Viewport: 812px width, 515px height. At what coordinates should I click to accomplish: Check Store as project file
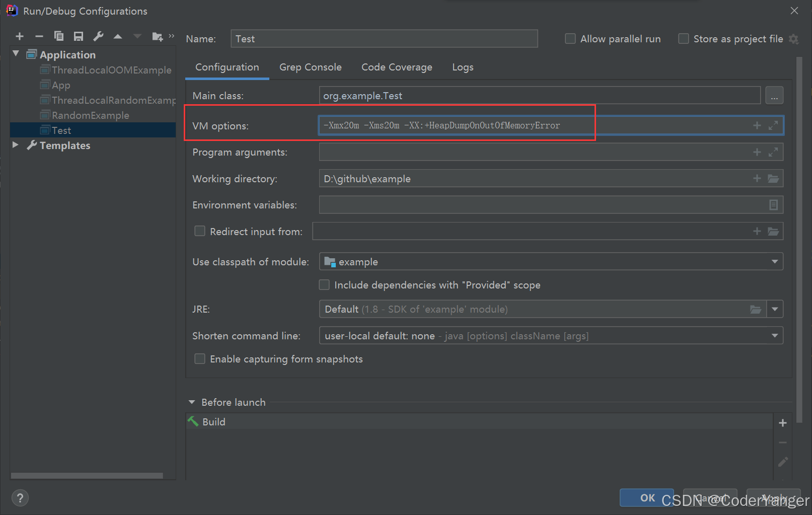click(684, 39)
